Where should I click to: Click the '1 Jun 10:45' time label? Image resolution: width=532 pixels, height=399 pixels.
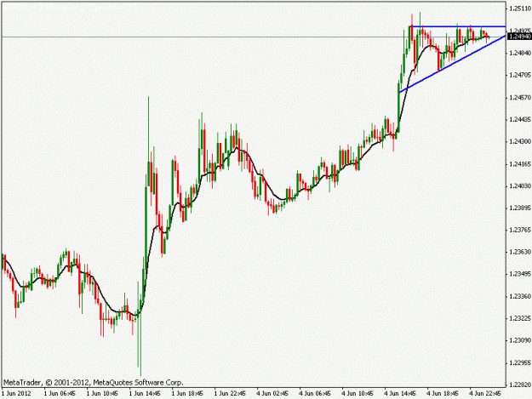(x=102, y=394)
